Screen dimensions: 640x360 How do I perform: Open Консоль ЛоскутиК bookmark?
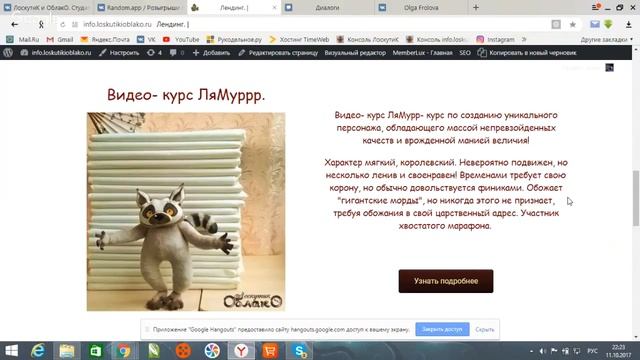point(367,40)
